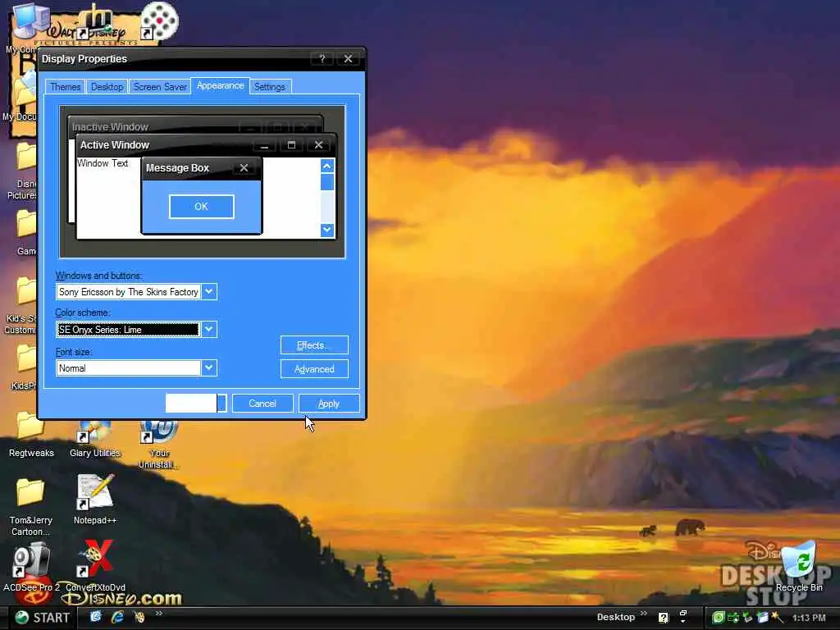Click the Desktop toolbar label

tap(615, 617)
